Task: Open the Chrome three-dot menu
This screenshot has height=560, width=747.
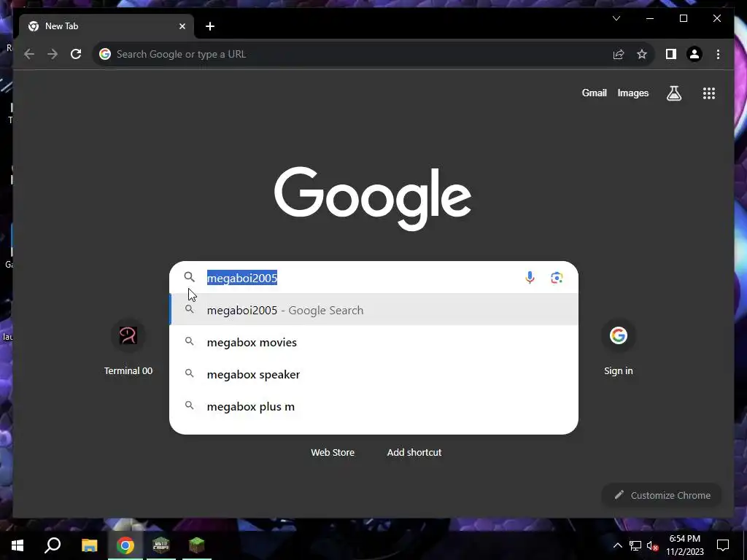Action: (x=718, y=54)
